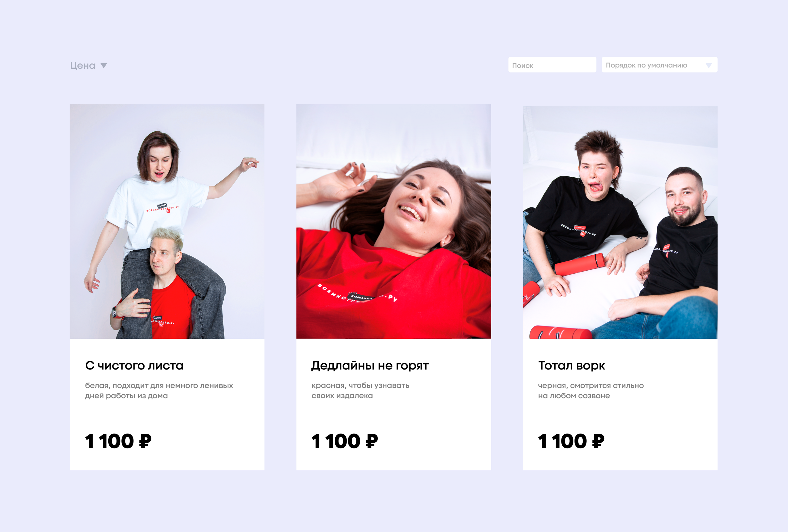Click the sort dropdown arrow icon

point(709,65)
